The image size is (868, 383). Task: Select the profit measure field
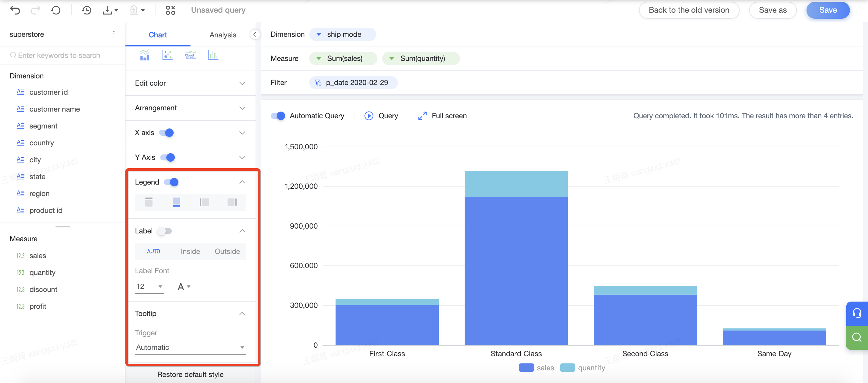[x=38, y=306]
